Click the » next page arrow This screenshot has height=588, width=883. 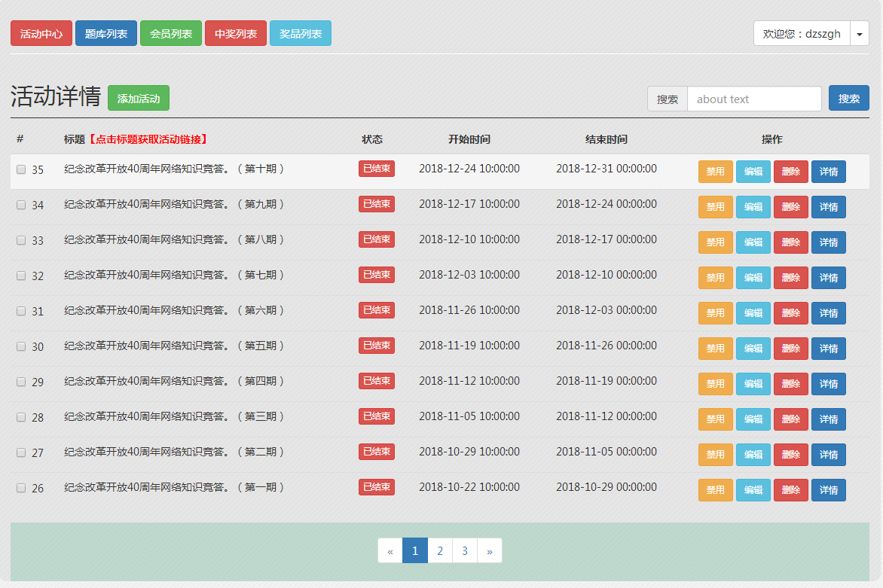(x=490, y=550)
